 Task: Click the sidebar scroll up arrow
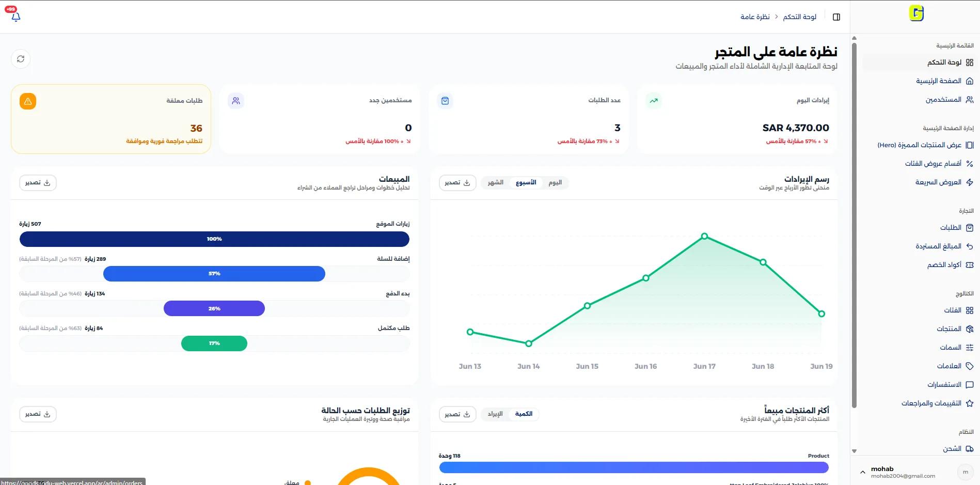(x=854, y=38)
